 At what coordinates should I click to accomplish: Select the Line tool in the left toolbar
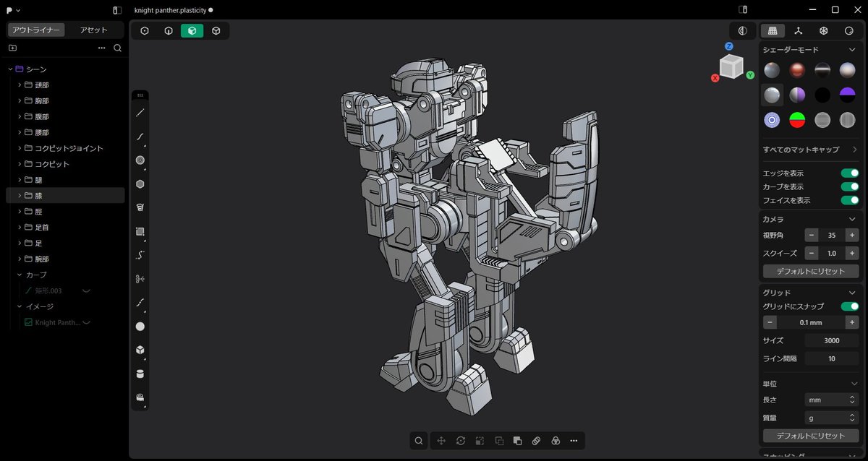(140, 113)
